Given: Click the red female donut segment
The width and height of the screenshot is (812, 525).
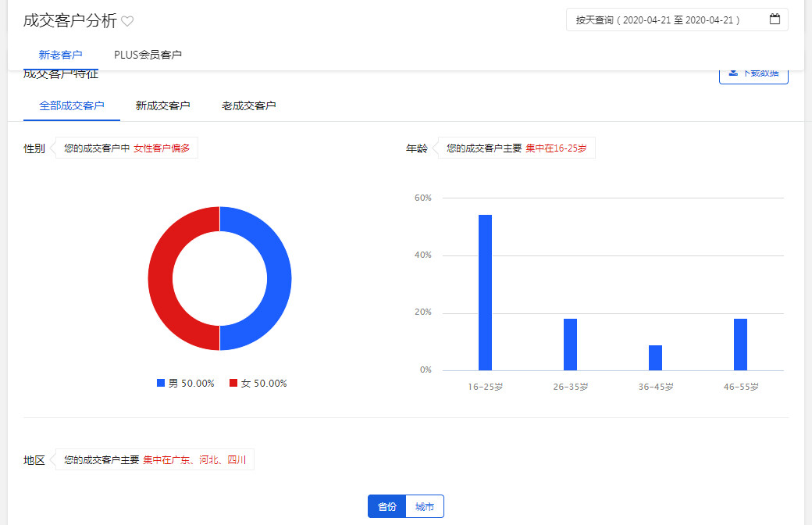Looking at the screenshot, I should tap(160, 278).
